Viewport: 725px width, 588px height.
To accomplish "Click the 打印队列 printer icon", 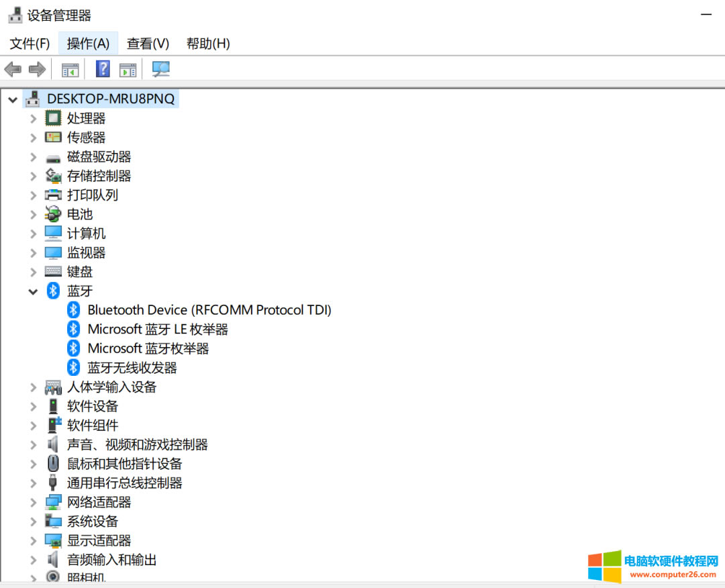I will [x=53, y=195].
